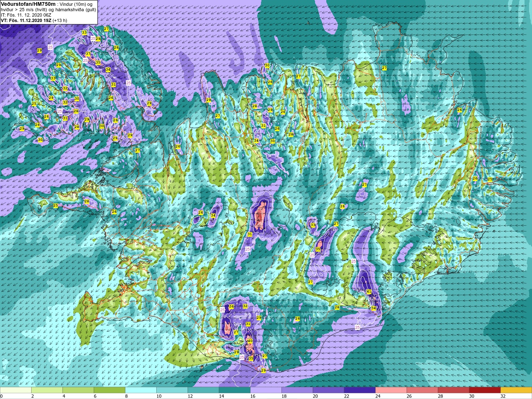Choose the dark teal 14–16 m/s legend swatch

tap(234, 390)
